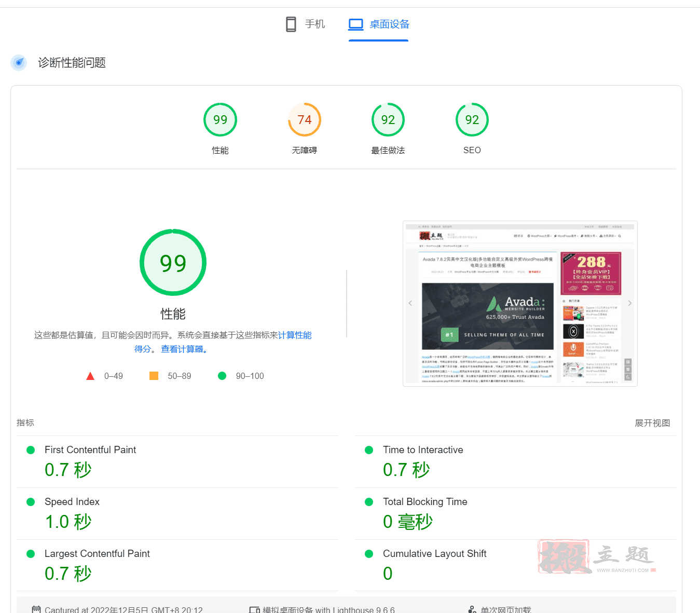Viewport: 700px width, 613px height.
Task: Click the 指标 section label
Action: (x=25, y=423)
